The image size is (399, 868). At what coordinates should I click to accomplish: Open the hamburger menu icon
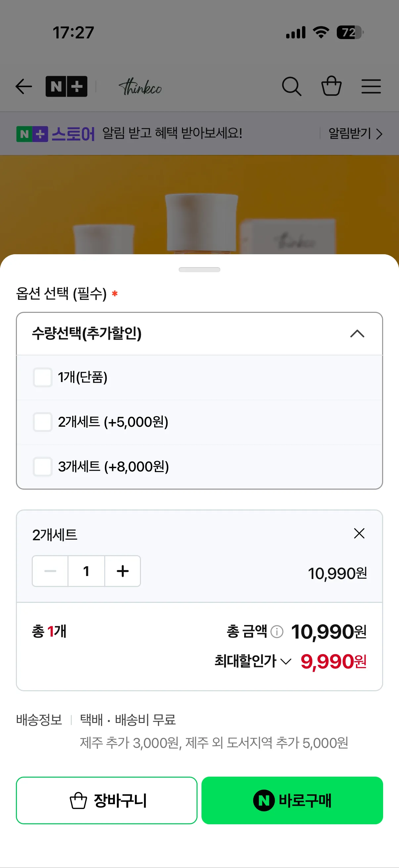coord(371,87)
